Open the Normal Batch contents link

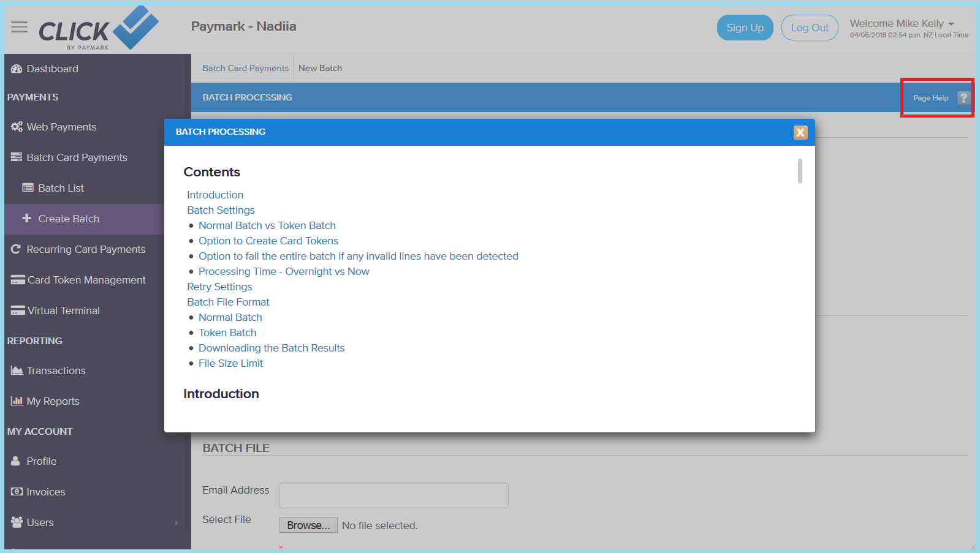(x=230, y=317)
